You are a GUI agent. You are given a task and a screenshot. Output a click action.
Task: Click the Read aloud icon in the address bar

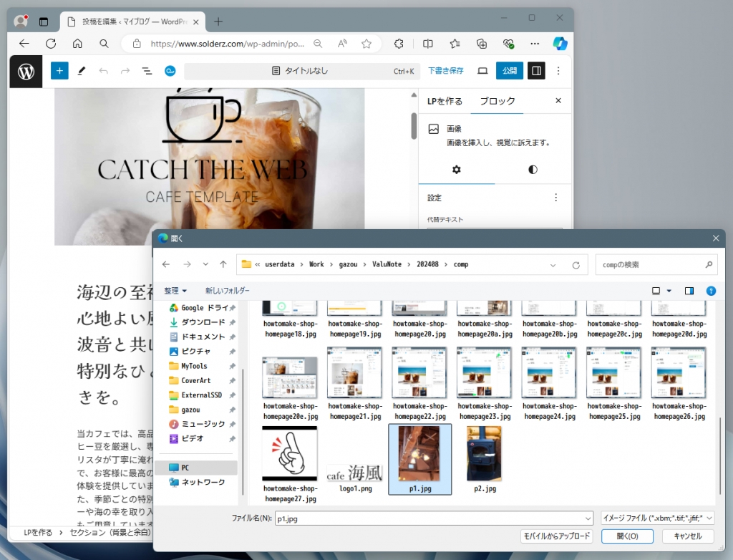click(342, 44)
